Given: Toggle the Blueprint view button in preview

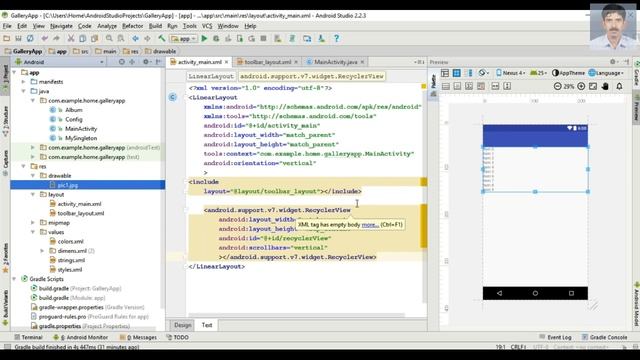Looking at the screenshot, I should pos(456,73).
